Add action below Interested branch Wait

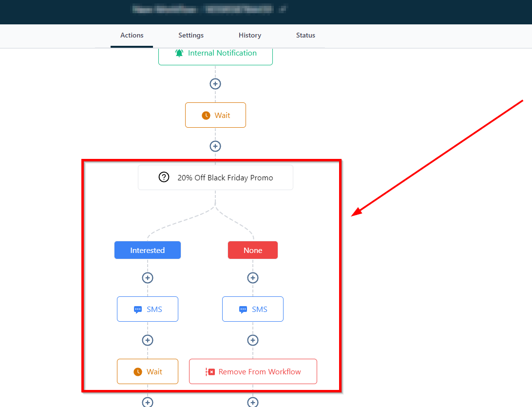tap(148, 402)
